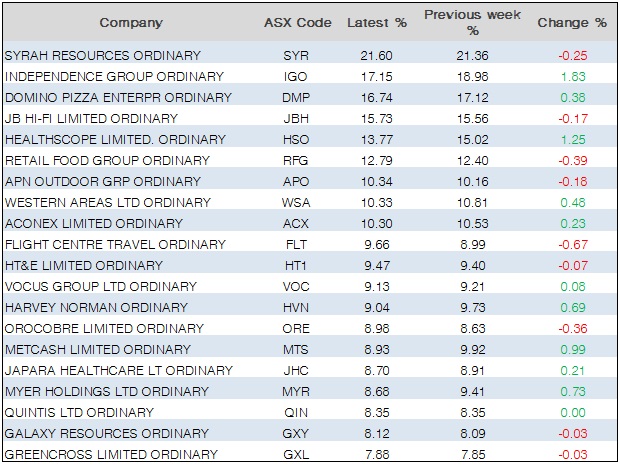Click the WSA ticker code
The image size is (620, 466).
[x=290, y=202]
